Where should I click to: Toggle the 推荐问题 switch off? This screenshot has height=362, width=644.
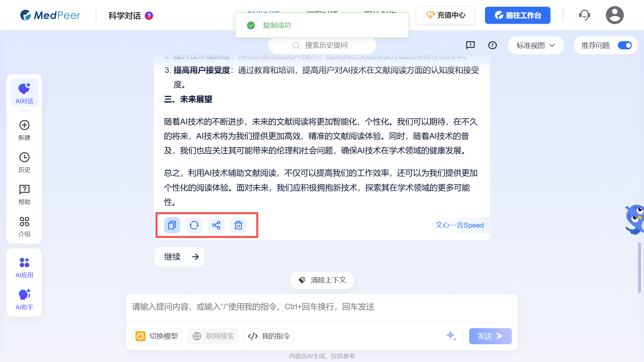tap(625, 45)
